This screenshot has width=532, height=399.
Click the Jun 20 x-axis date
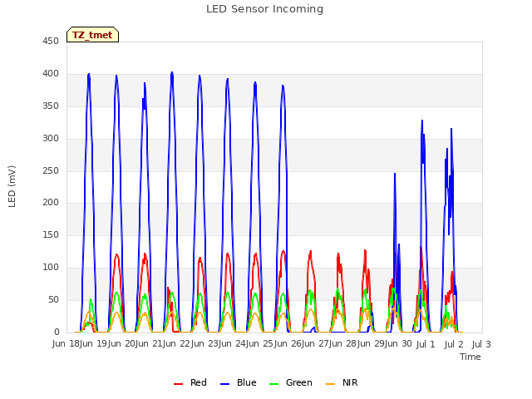point(122,344)
